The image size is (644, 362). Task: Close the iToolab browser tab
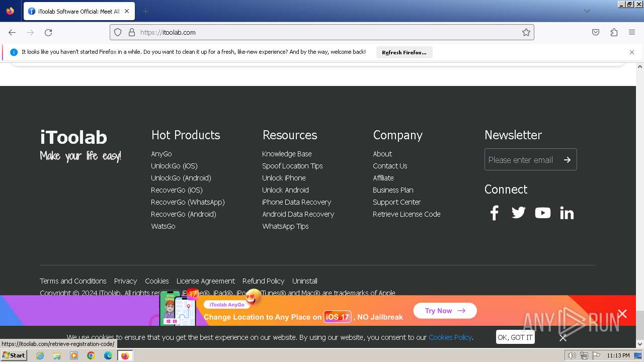(x=127, y=11)
